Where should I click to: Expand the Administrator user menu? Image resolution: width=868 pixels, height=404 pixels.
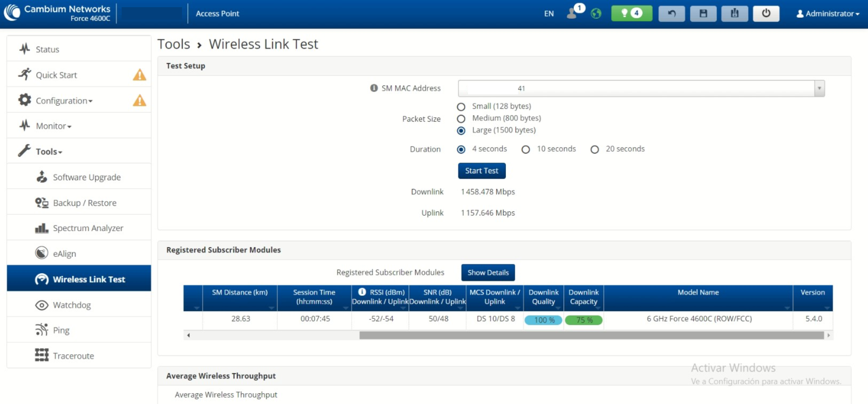pos(827,14)
